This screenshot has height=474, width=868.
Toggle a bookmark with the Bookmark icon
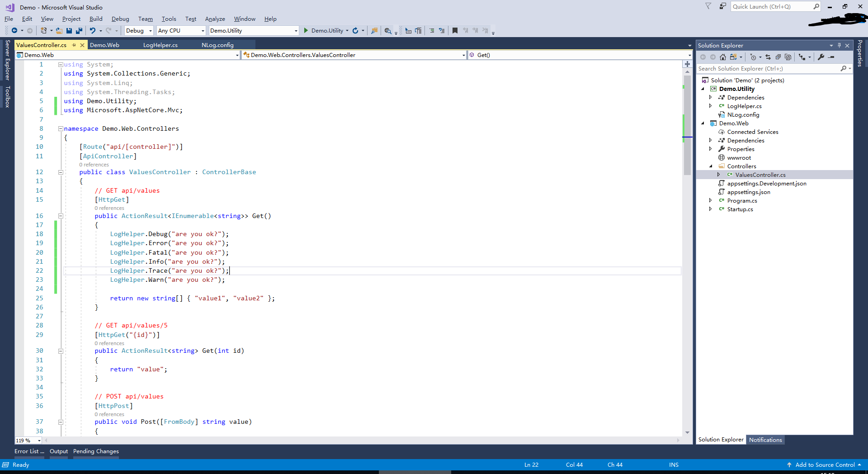(455, 30)
